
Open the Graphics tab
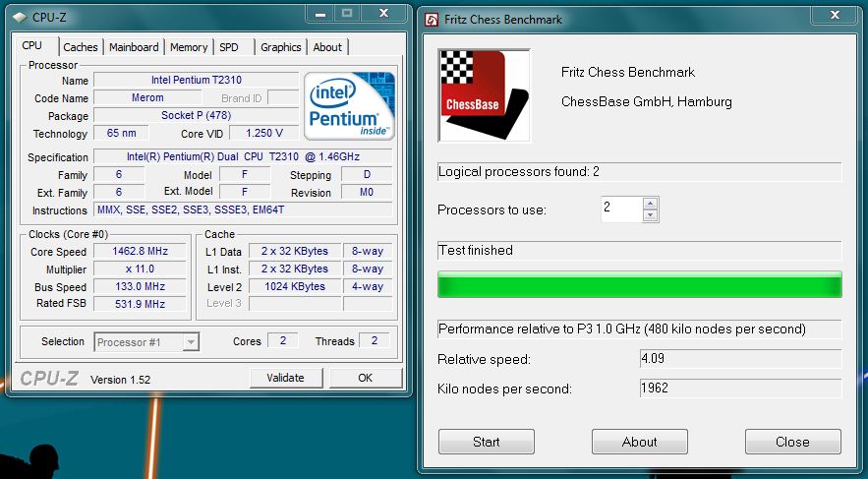[x=281, y=47]
